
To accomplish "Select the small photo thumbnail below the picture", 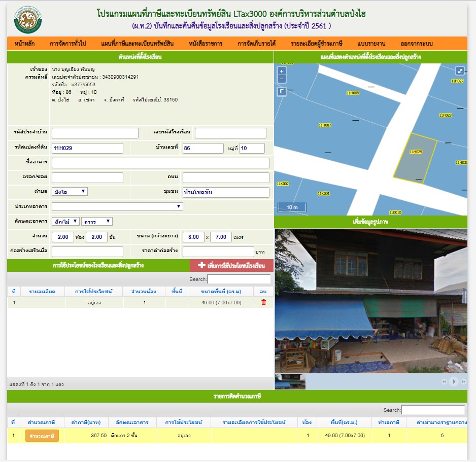I will tap(290, 381).
